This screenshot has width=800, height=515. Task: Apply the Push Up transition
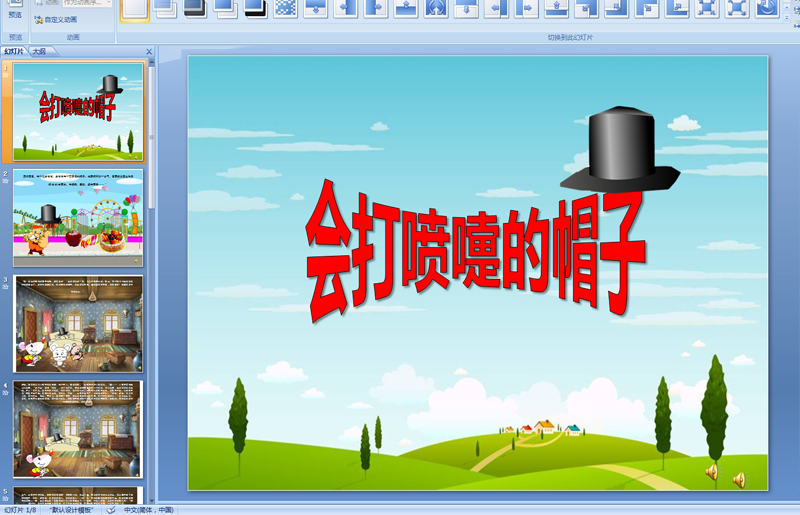[x=557, y=8]
